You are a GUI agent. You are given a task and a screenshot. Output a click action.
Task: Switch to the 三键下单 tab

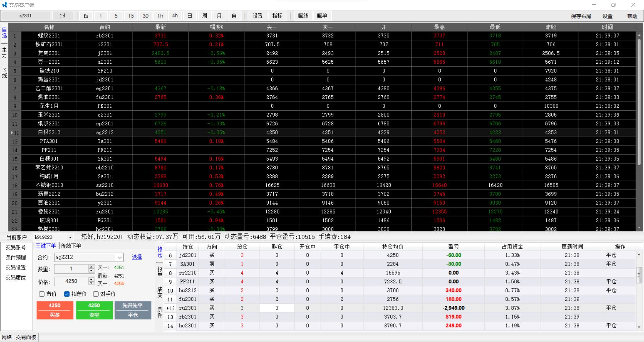click(x=46, y=246)
